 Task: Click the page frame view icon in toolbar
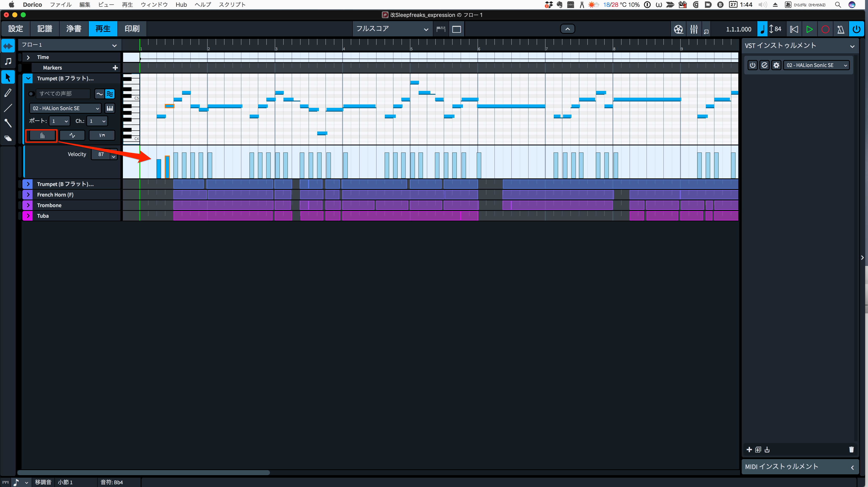pos(456,29)
